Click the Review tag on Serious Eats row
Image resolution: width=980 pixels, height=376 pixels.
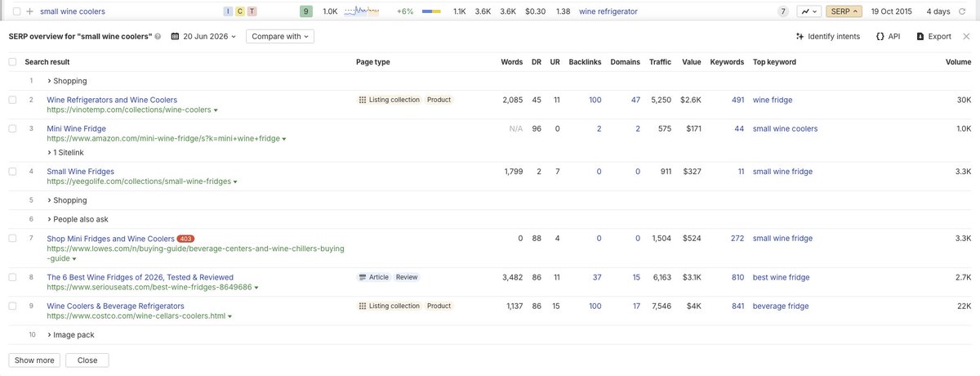[407, 277]
